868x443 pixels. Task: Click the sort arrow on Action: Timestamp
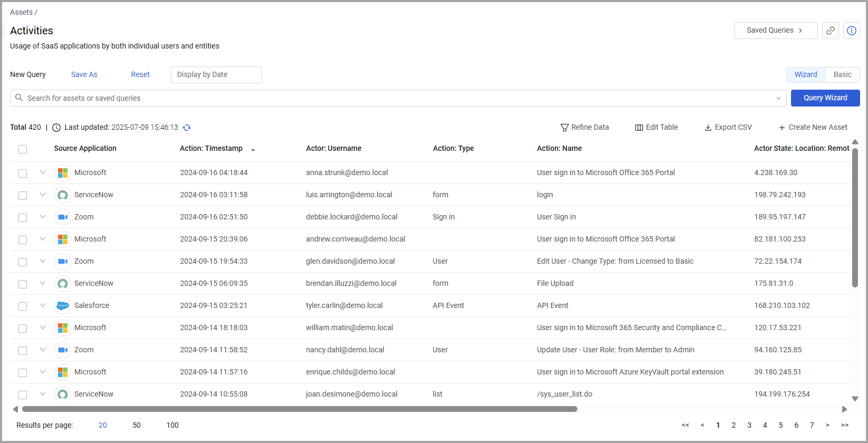pyautogui.click(x=253, y=150)
